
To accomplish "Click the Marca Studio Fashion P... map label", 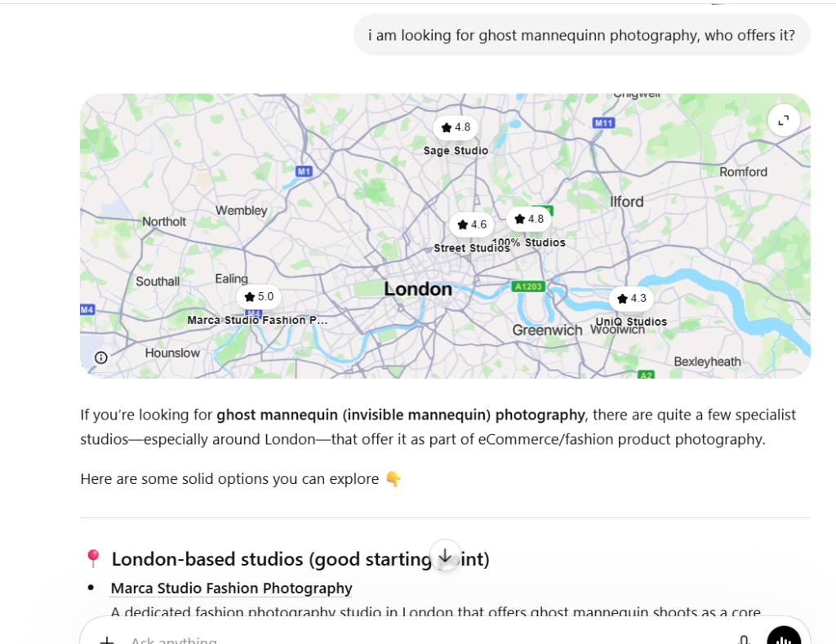I will pyautogui.click(x=257, y=320).
